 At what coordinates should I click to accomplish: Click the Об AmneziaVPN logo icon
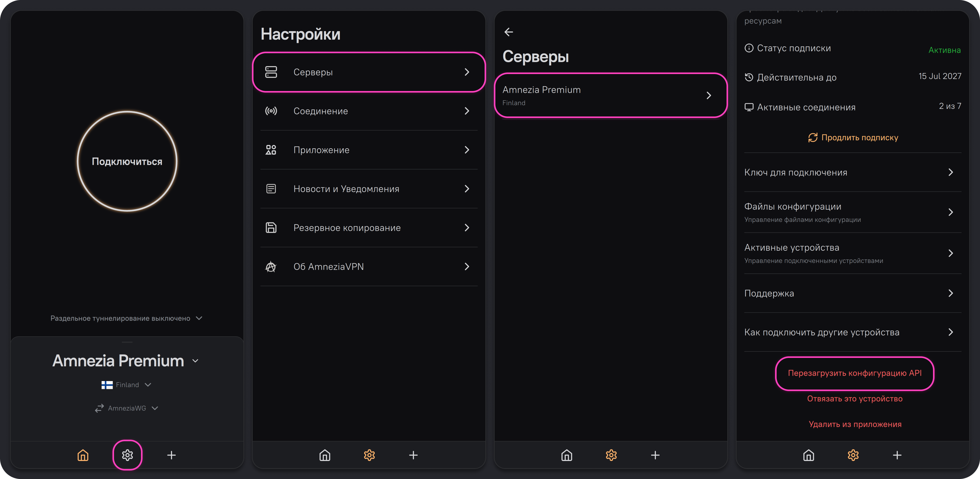(271, 267)
